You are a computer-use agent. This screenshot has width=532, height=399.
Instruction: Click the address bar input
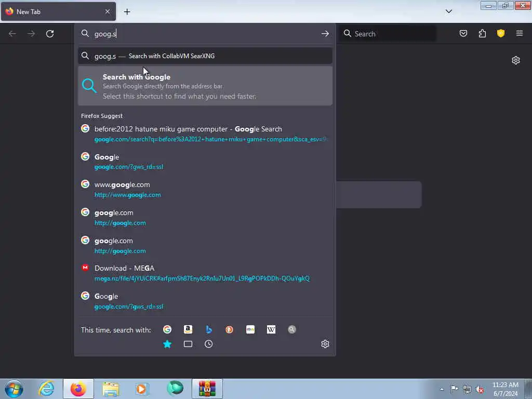(x=205, y=34)
